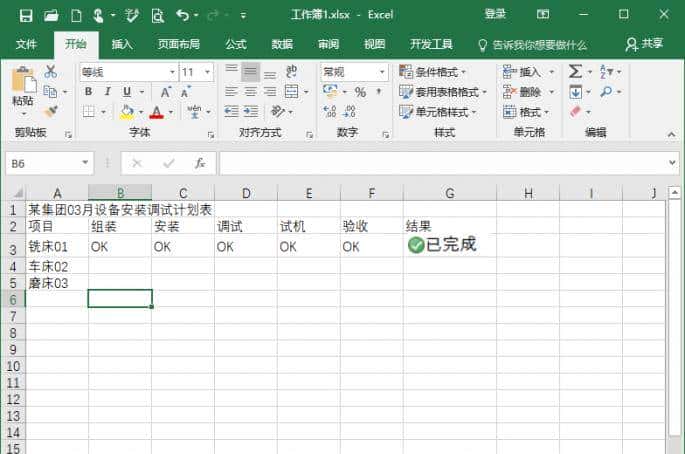
Task: Open a file via the folder icon
Action: (x=51, y=16)
